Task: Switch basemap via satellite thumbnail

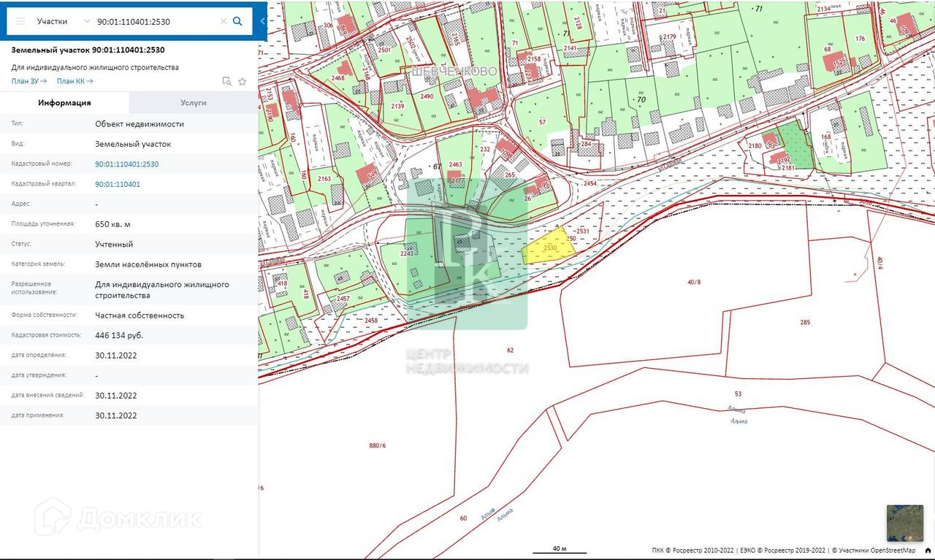Action: pyautogui.click(x=904, y=523)
